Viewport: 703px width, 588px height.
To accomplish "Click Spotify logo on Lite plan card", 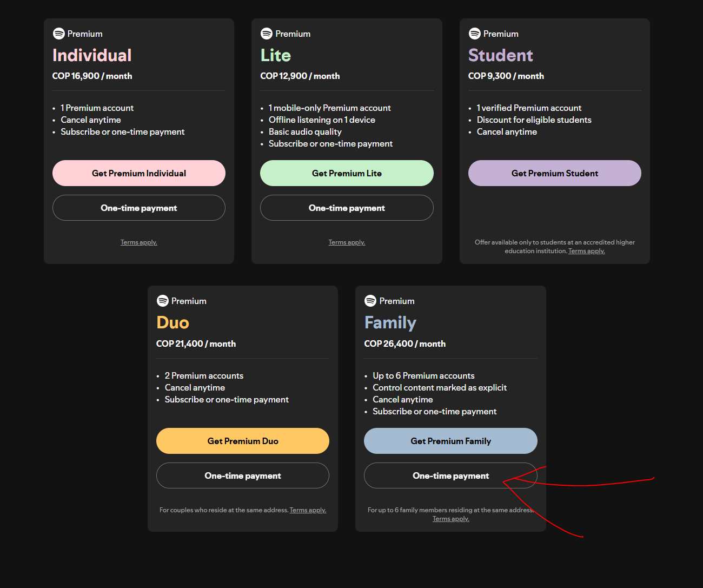I will (x=266, y=34).
